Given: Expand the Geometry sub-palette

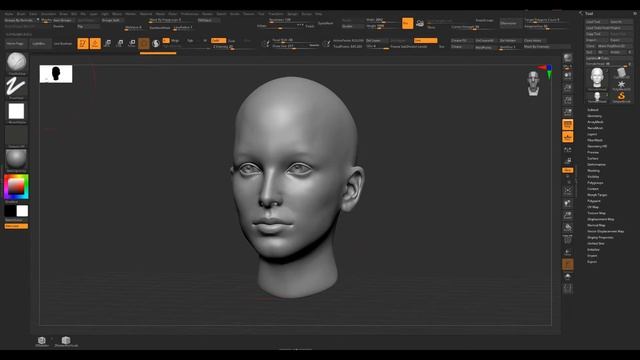Looking at the screenshot, I should (594, 116).
